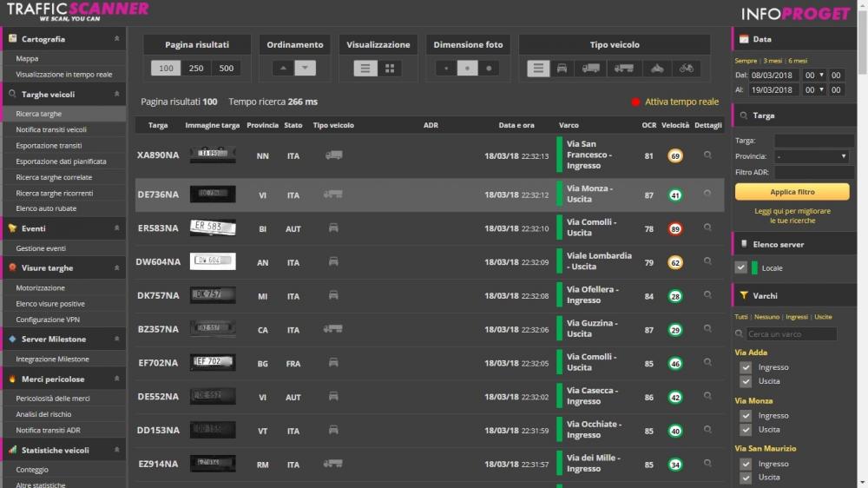
Task: Select the largest photo size option
Action: point(490,69)
